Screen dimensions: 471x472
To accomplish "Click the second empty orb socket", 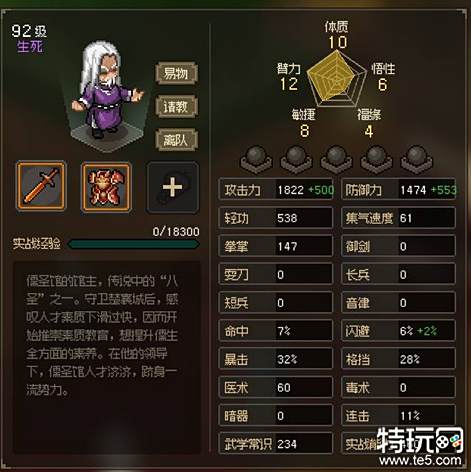I will (296, 160).
